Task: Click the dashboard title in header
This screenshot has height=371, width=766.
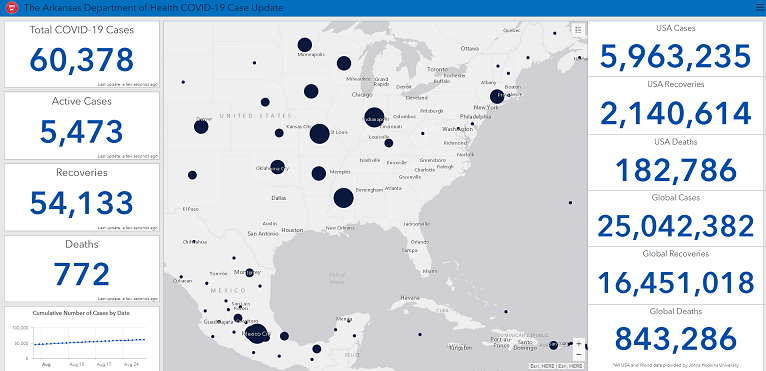Action: 153,8
